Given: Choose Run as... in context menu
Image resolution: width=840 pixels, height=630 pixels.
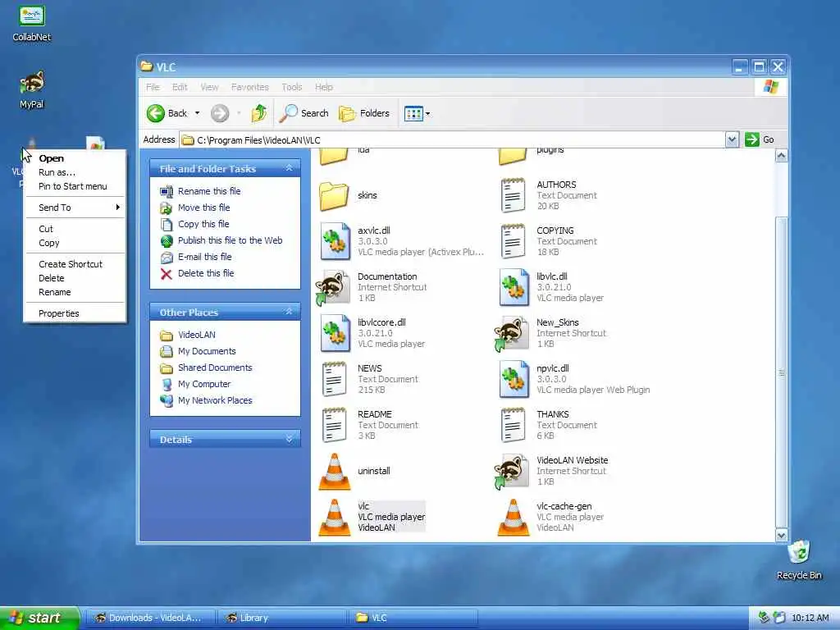Looking at the screenshot, I should 75,172.
